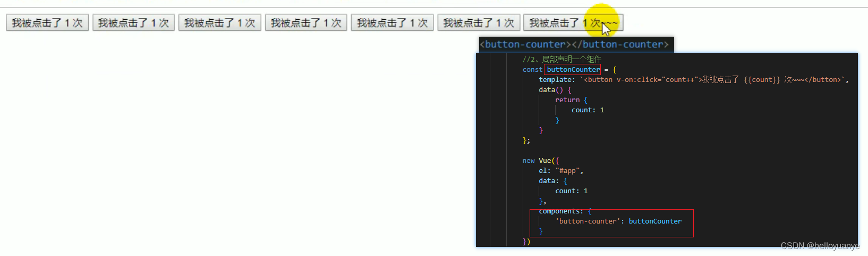Screen dimensions: 868x256
Task: Click the "'button-counter'" key in components
Action: coord(588,221)
